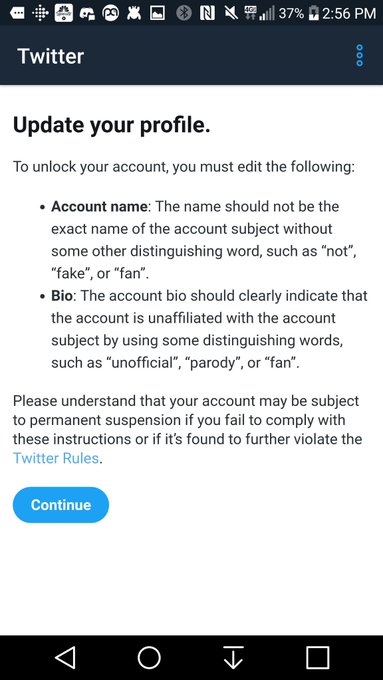Tap the 2:56 PM clock

coord(349,13)
